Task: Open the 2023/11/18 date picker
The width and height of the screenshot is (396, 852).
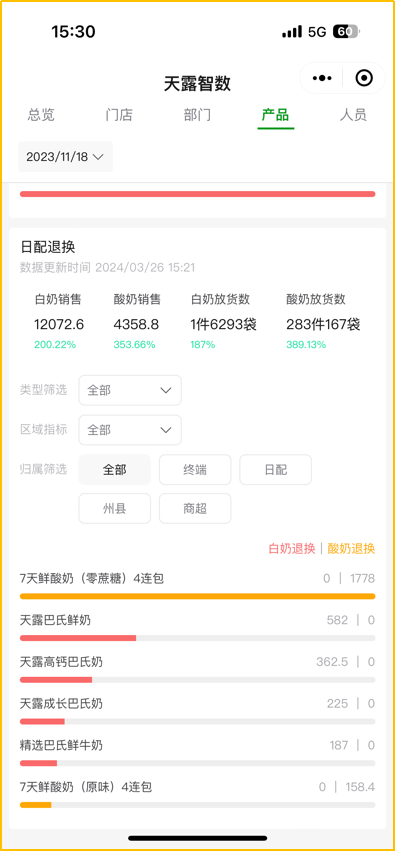Action: tap(65, 157)
